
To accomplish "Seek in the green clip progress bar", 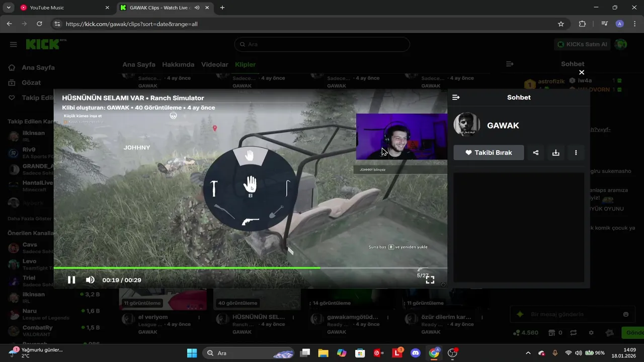I will coord(251,268).
